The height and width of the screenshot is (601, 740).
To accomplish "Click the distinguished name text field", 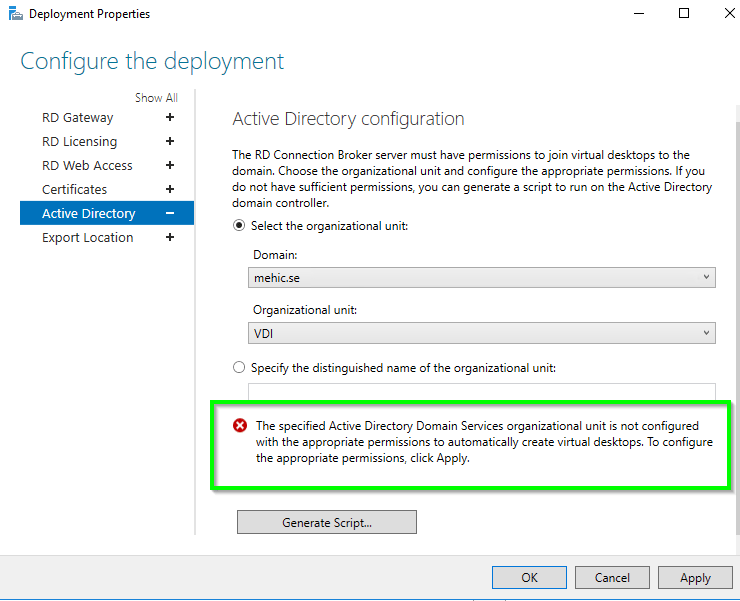I will (481, 392).
